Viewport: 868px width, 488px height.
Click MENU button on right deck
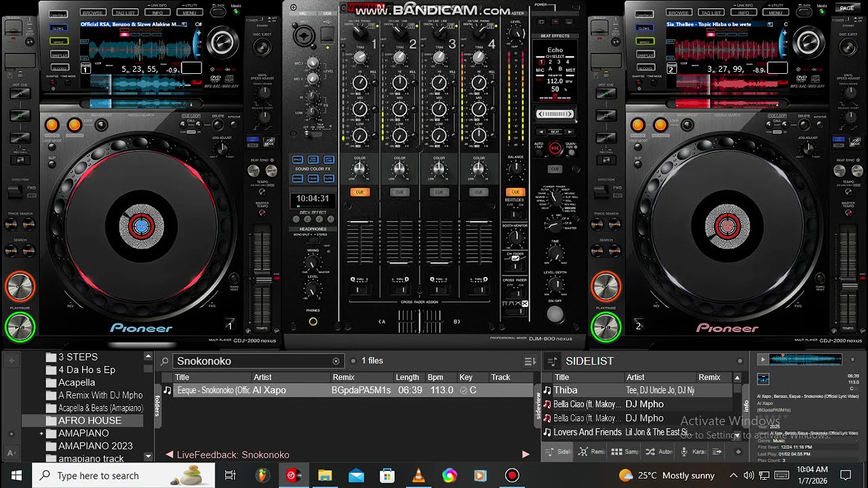click(775, 12)
